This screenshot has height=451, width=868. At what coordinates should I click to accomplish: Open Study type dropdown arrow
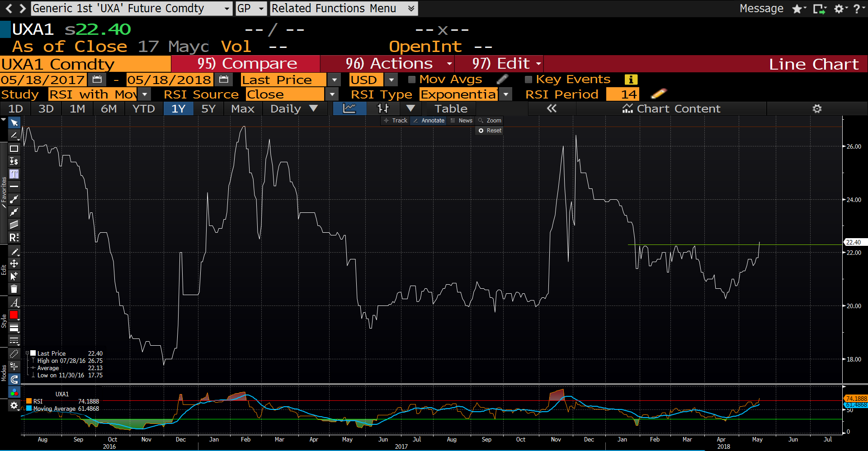coord(145,94)
